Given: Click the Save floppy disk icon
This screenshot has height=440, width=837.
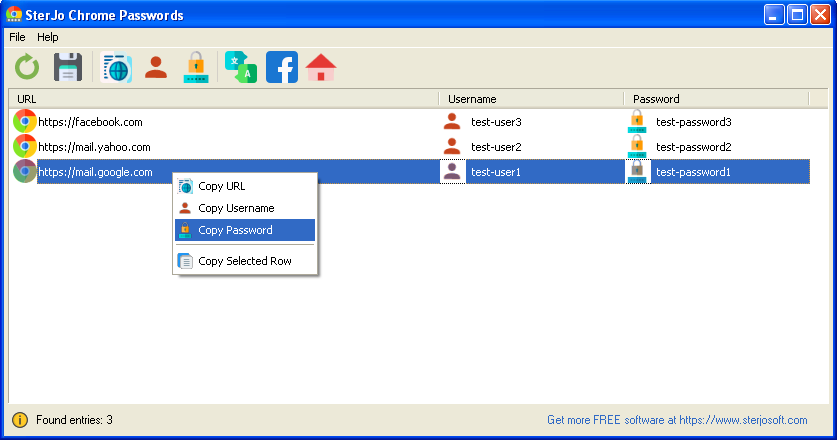Looking at the screenshot, I should pyautogui.click(x=68, y=67).
